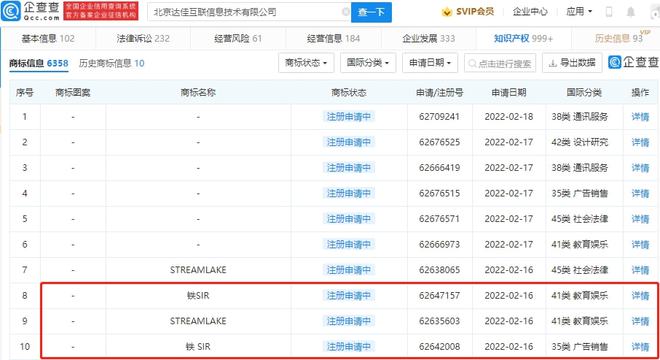Image resolution: width=660 pixels, height=360 pixels.
Task: Clear the search box text icon
Action: click(346, 12)
